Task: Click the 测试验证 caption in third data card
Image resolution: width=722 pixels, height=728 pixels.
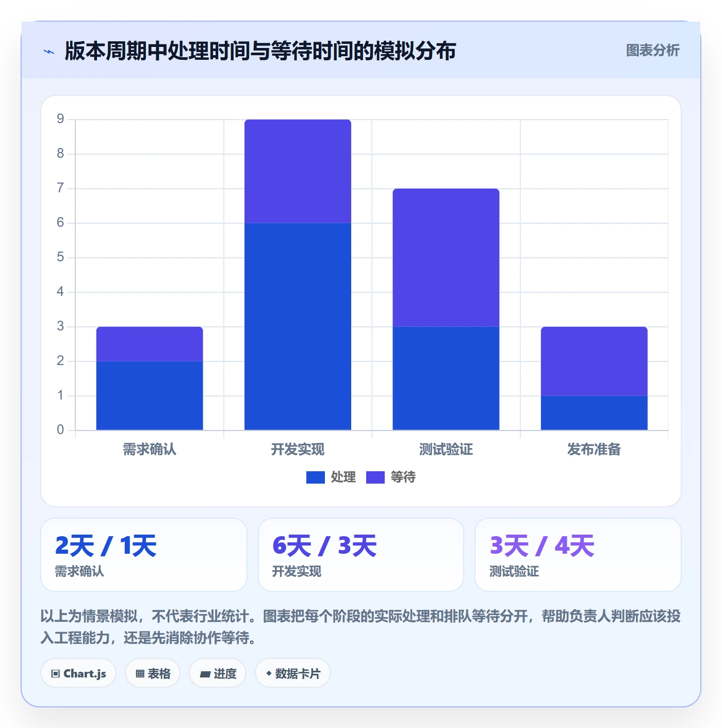Action: (514, 572)
